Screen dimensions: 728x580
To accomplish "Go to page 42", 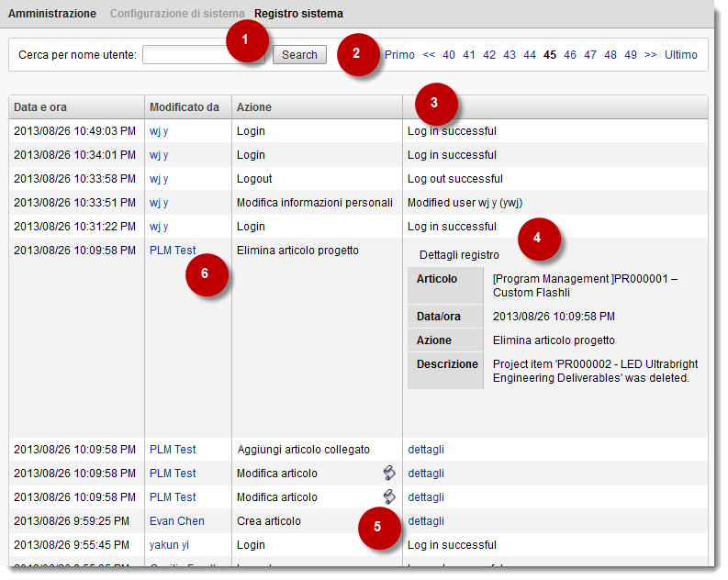I will click(x=489, y=55).
